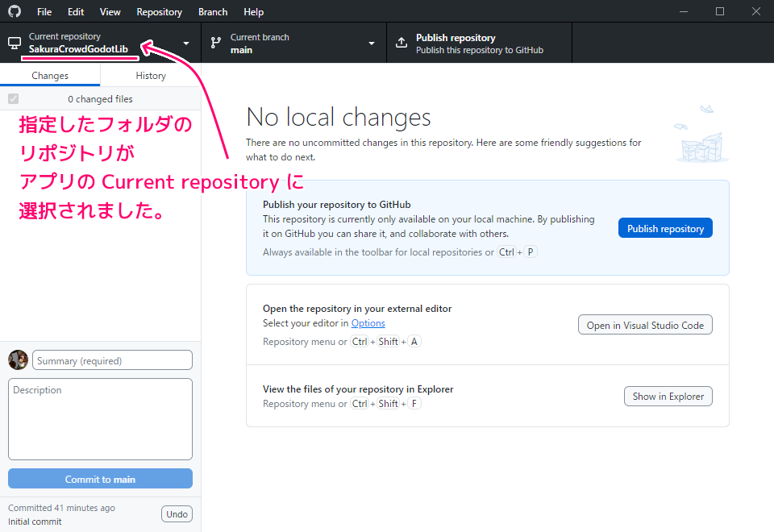Open the File menu

tap(44, 11)
